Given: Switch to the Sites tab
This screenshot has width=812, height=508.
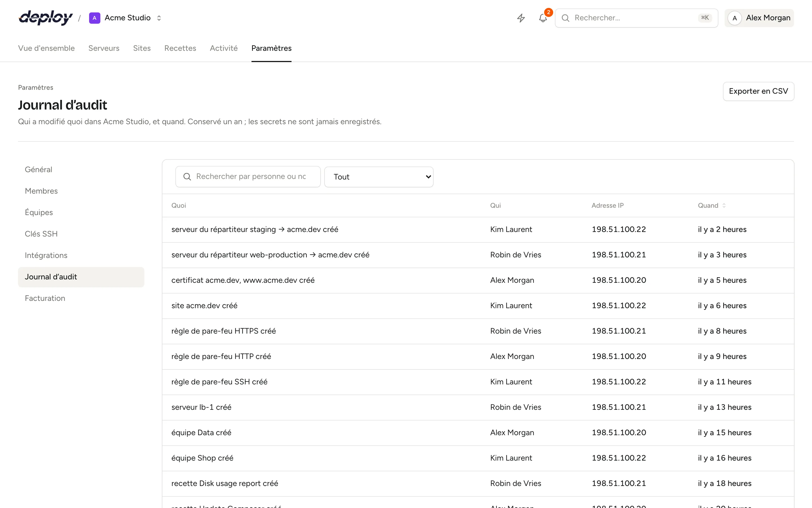Looking at the screenshot, I should click(x=142, y=48).
